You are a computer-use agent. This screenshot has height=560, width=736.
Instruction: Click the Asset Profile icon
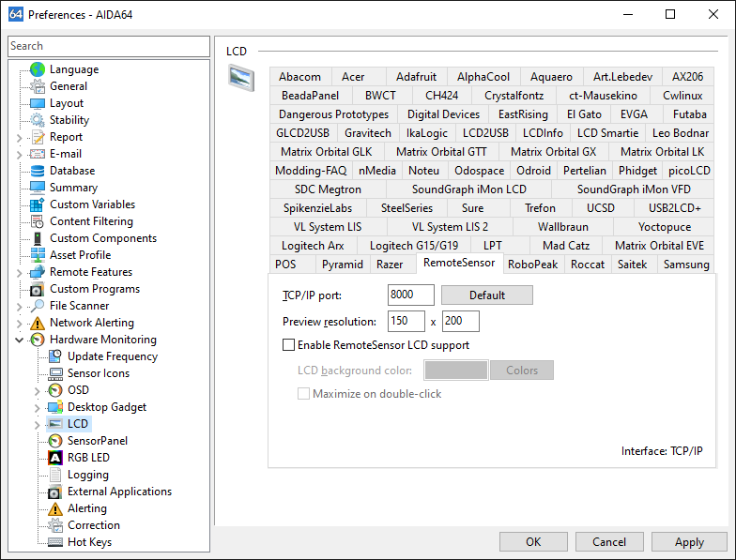(38, 255)
